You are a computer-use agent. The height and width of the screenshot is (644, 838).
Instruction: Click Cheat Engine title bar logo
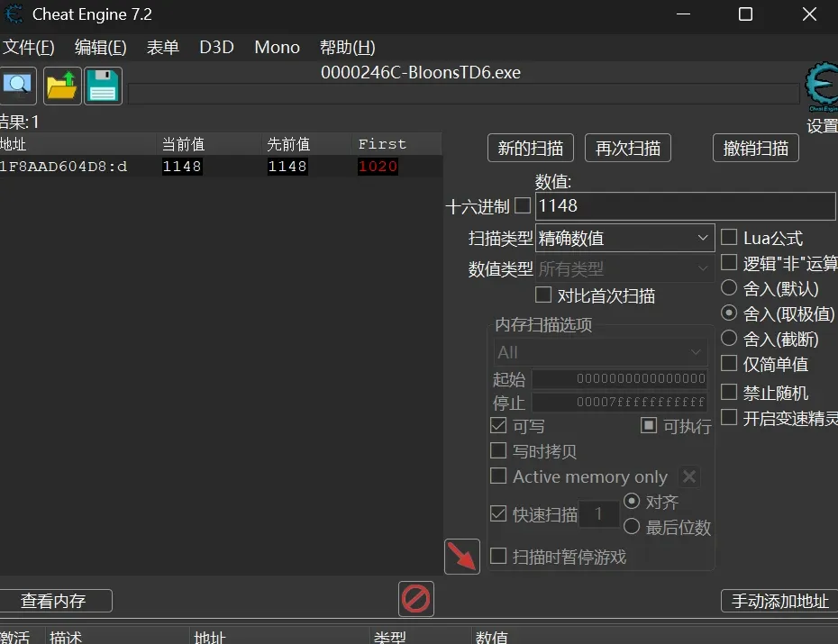pyautogui.click(x=14, y=14)
